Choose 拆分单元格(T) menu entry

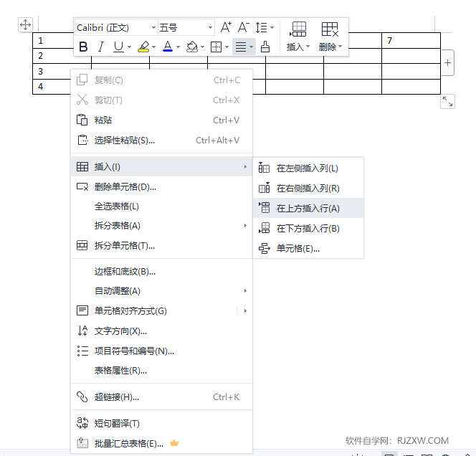click(x=161, y=246)
